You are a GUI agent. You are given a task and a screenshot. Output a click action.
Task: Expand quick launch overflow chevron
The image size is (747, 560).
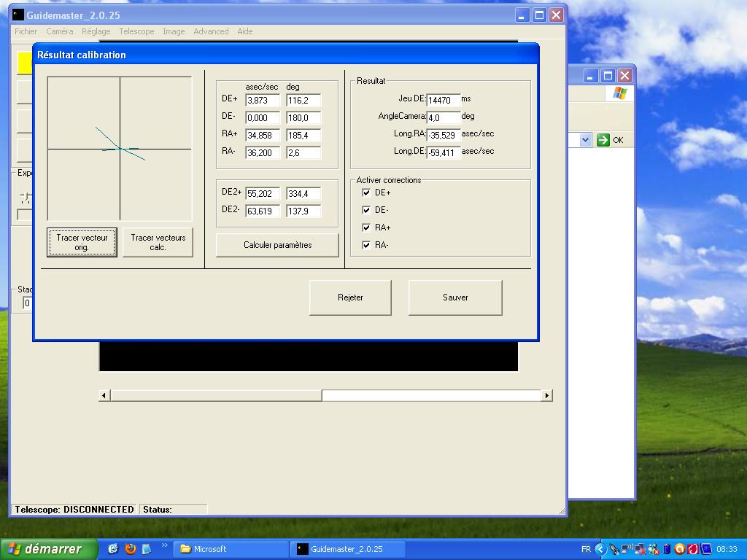[x=164, y=545]
